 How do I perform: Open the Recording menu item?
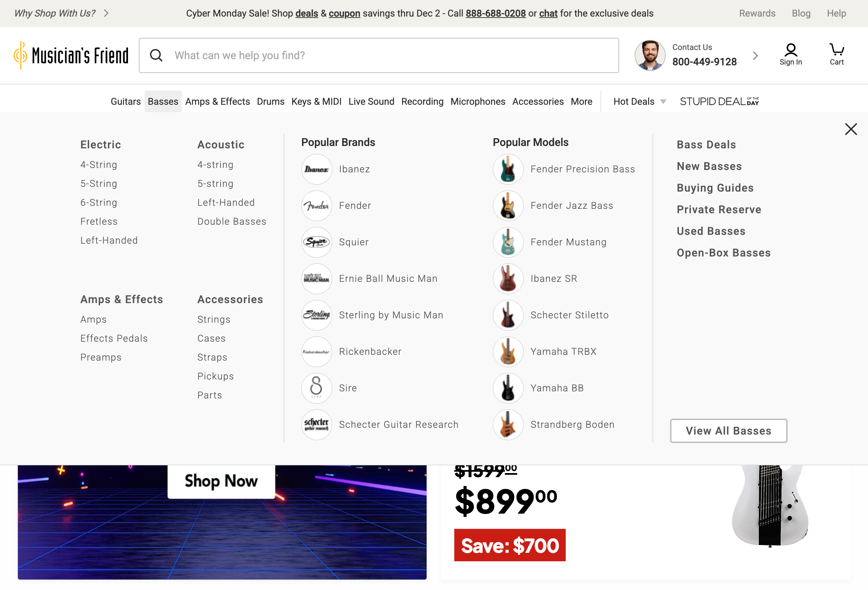422,101
